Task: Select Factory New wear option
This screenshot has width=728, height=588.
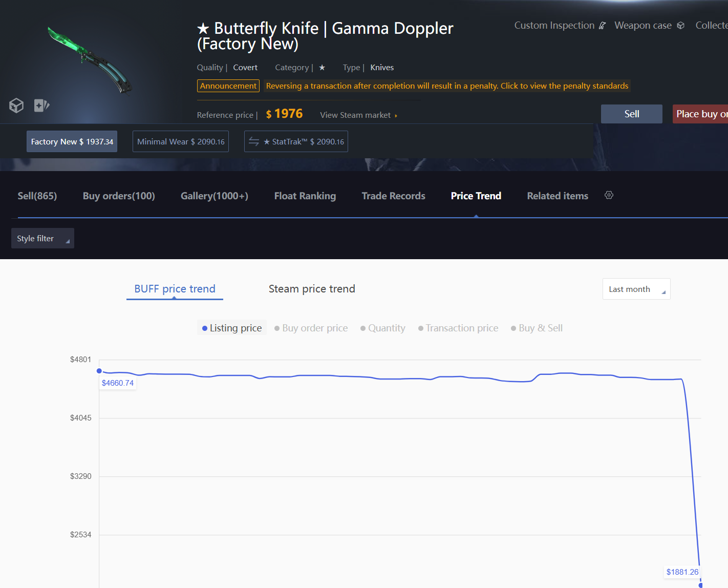Action: tap(72, 142)
